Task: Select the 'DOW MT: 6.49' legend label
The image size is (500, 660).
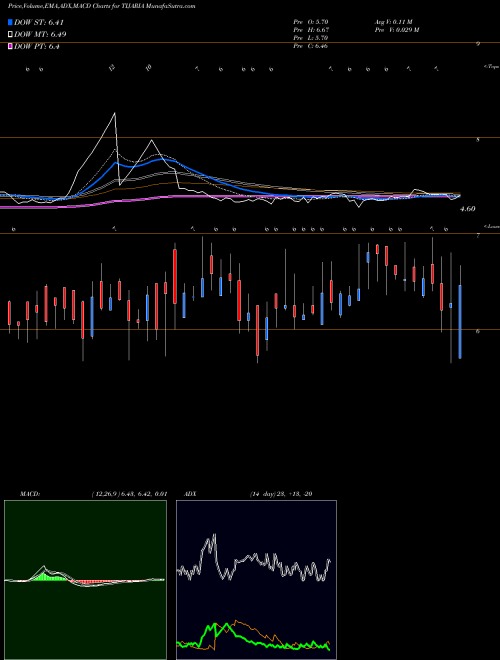Action: click(40, 35)
